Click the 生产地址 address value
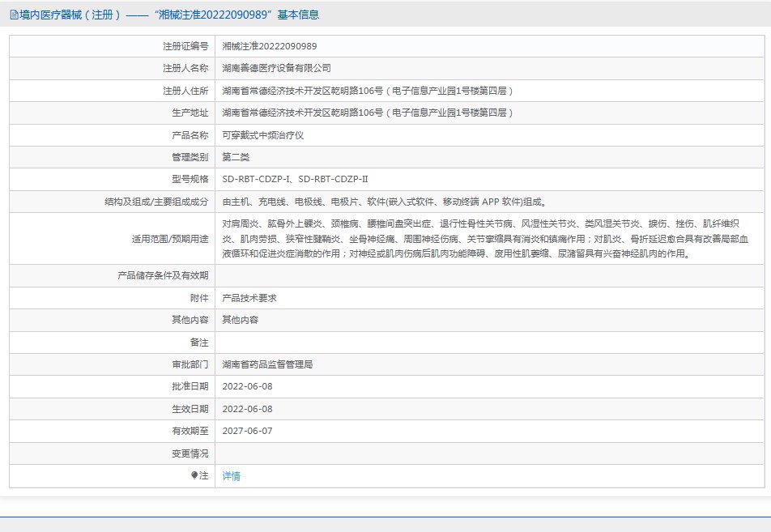The width and height of the screenshot is (771, 532). pos(368,113)
